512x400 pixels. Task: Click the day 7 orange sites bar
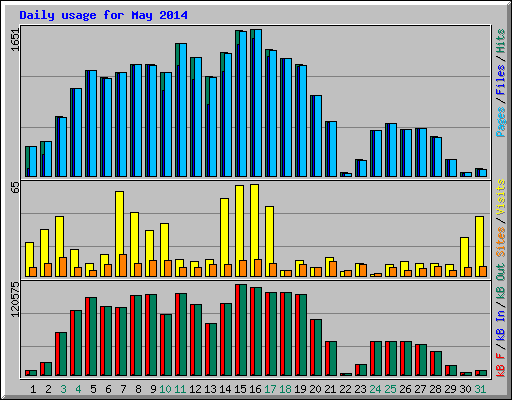point(123,266)
